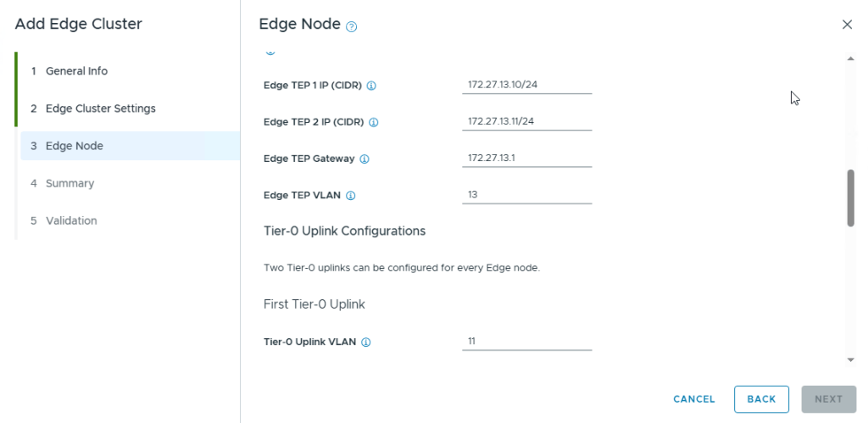Viewport: 868px width, 423px height.
Task: Open Edge Cluster Settings step
Action: pyautogui.click(x=100, y=109)
